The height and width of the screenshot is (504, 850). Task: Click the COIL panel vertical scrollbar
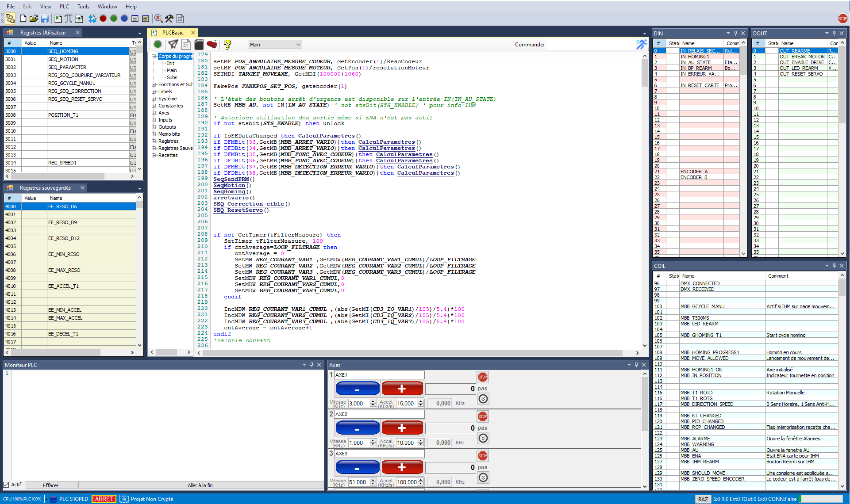tap(842, 381)
